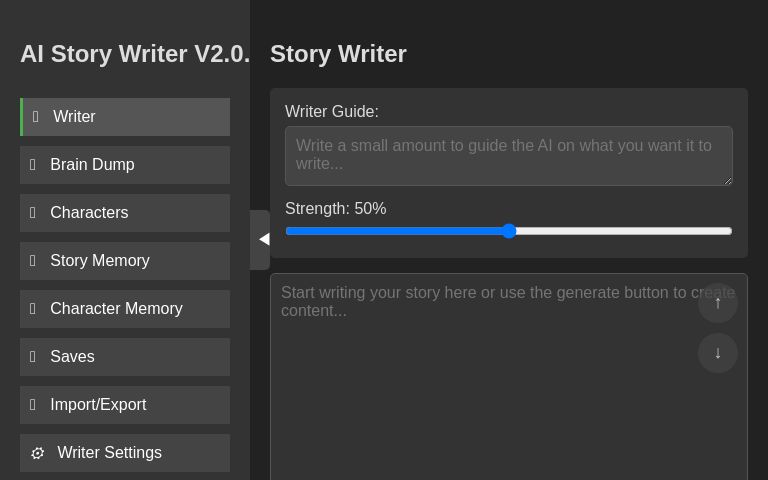Click the gear icon beside Writer Settings
The image size is (768, 480).
click(x=38, y=453)
